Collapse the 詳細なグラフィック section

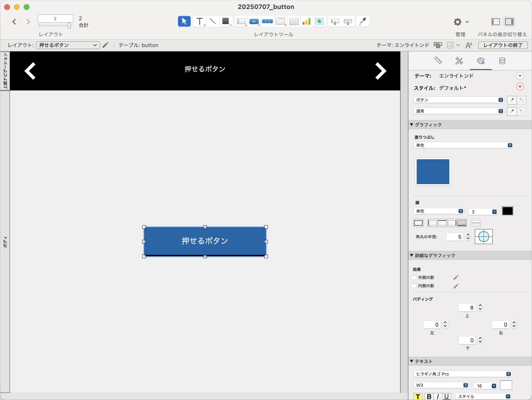[x=412, y=255]
